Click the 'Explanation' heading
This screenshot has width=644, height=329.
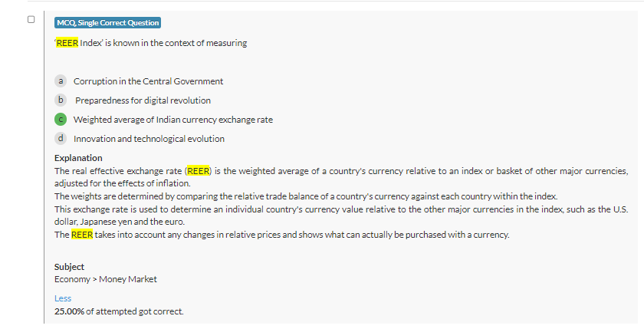78,158
